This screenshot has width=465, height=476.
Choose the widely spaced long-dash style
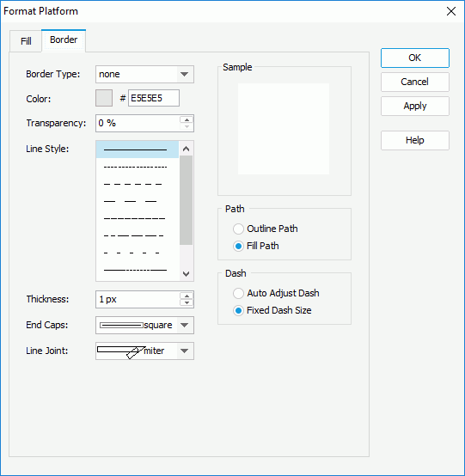pos(138,201)
